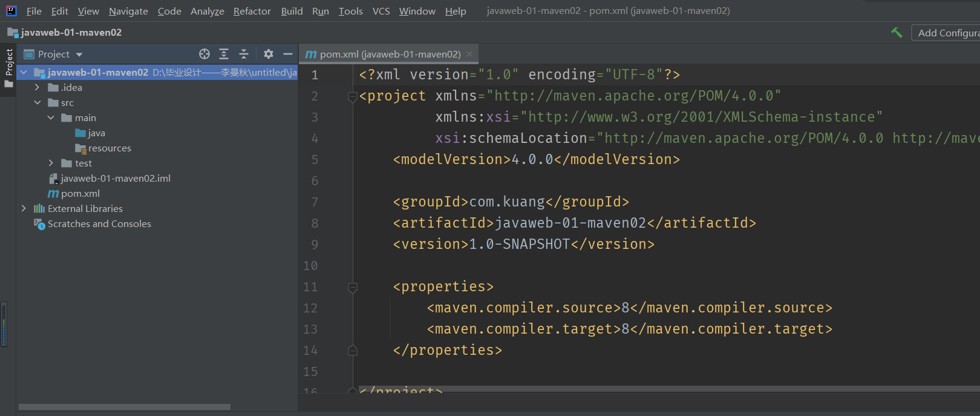
Task: Click the Scratches and Consoles icon
Action: click(x=39, y=224)
